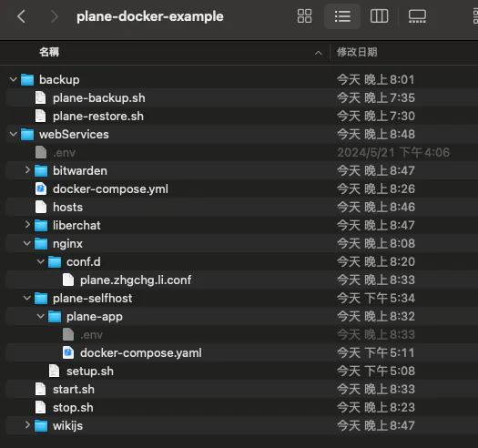Select the docker-compose.yaml file icon
The width and height of the screenshot is (478, 448).
(68, 353)
